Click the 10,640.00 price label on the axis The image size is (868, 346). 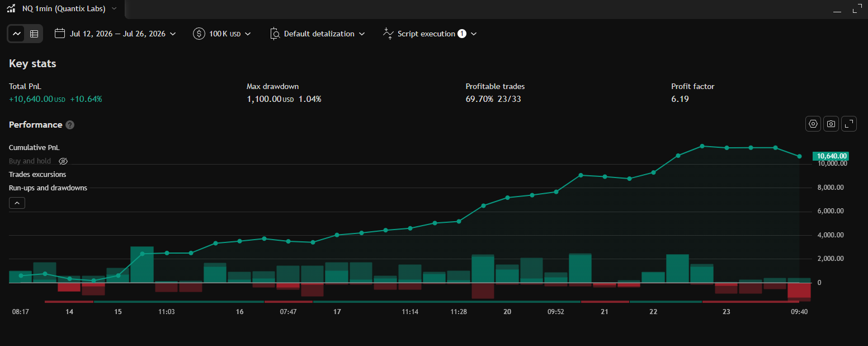click(830, 156)
